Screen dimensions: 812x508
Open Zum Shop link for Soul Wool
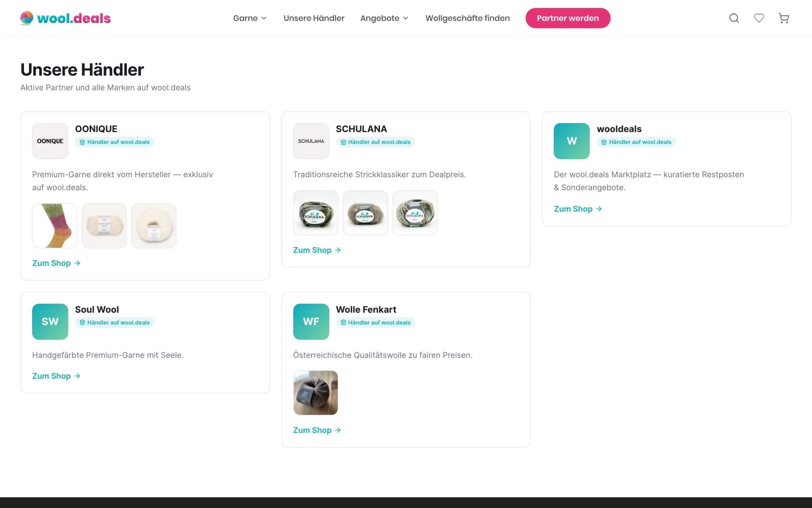(x=56, y=376)
